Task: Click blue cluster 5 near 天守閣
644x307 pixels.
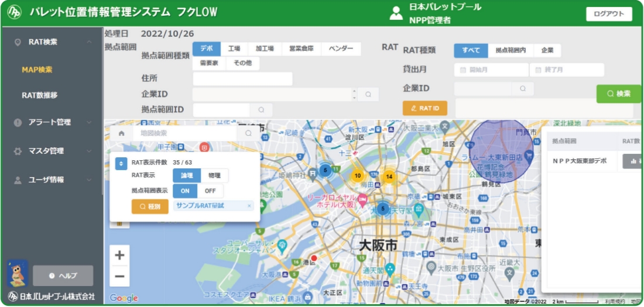Action: click(x=382, y=208)
